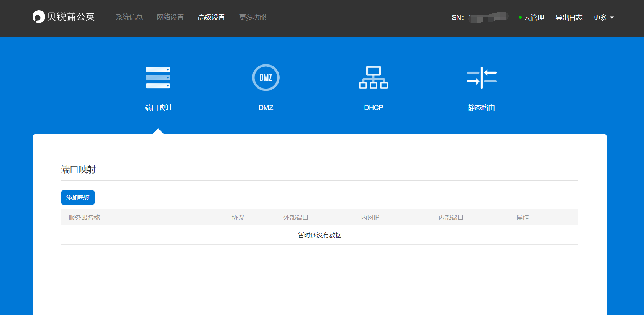Switch to 网络设置 menu
This screenshot has width=644, height=315.
coord(170,17)
